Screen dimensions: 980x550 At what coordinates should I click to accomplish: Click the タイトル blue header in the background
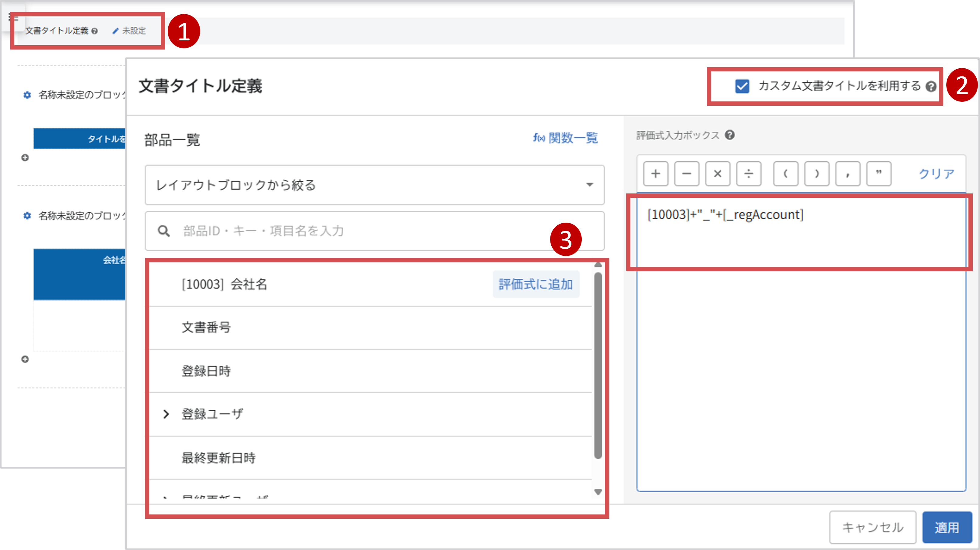click(x=80, y=138)
